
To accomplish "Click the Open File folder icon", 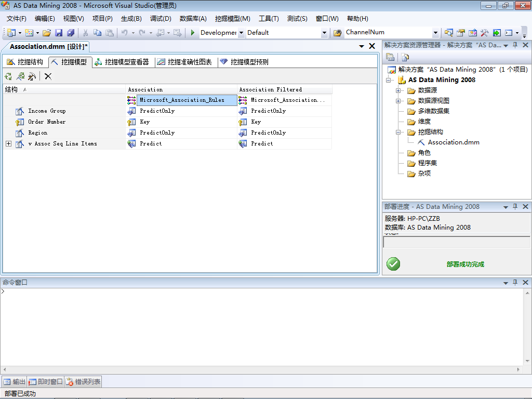I will click(x=47, y=33).
